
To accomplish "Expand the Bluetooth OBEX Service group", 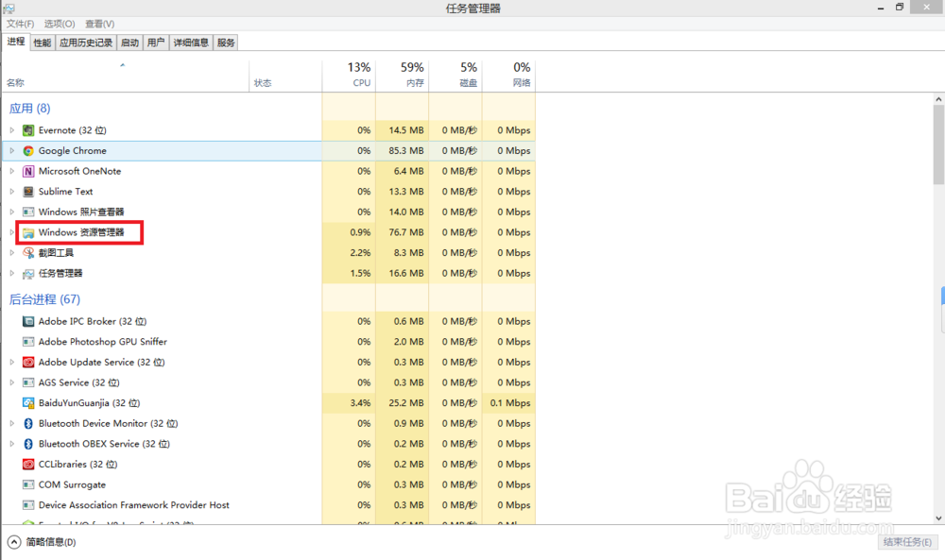I will pyautogui.click(x=11, y=444).
